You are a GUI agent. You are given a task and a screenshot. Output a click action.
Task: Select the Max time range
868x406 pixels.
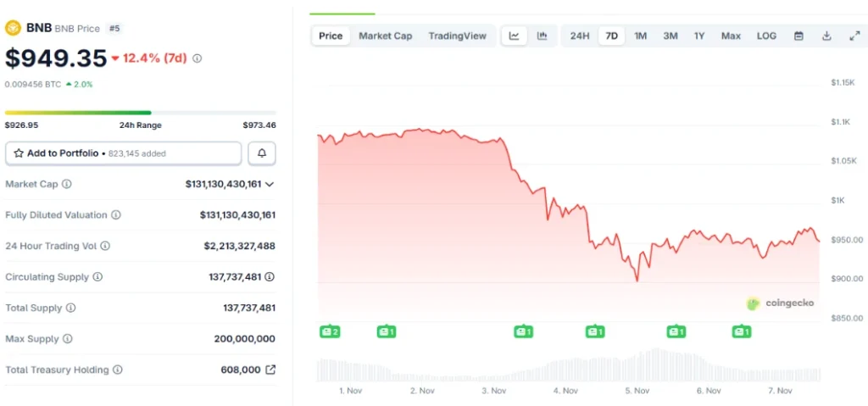point(731,36)
